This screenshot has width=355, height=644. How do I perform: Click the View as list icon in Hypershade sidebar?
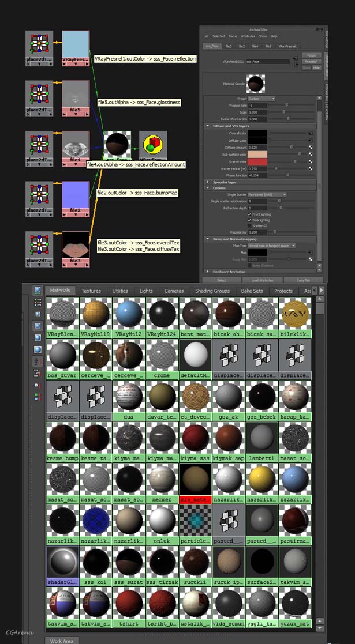(x=38, y=303)
